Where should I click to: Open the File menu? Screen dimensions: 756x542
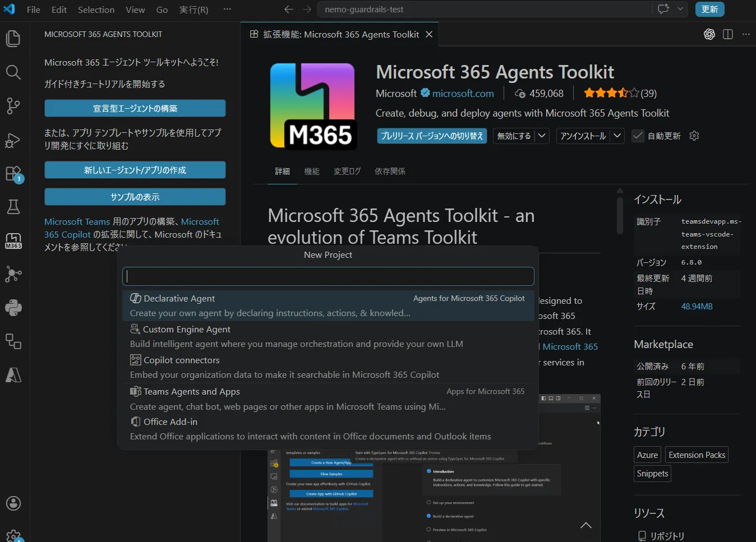click(34, 10)
